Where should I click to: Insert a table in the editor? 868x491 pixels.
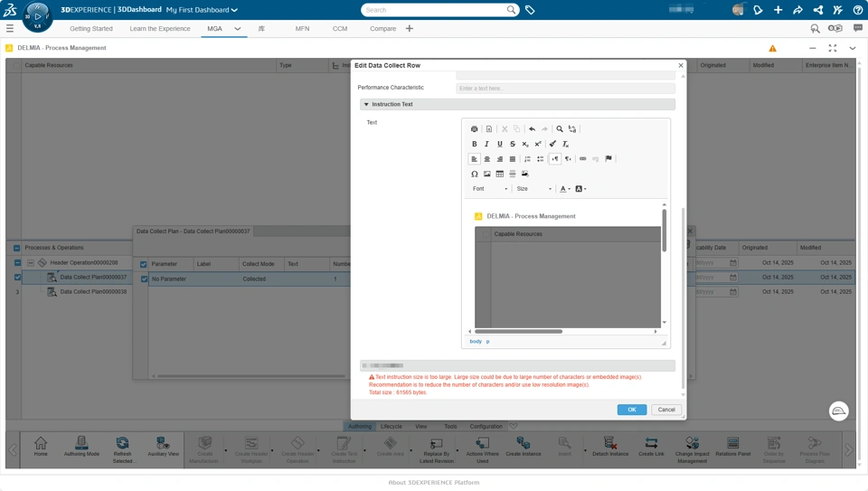[x=500, y=174]
